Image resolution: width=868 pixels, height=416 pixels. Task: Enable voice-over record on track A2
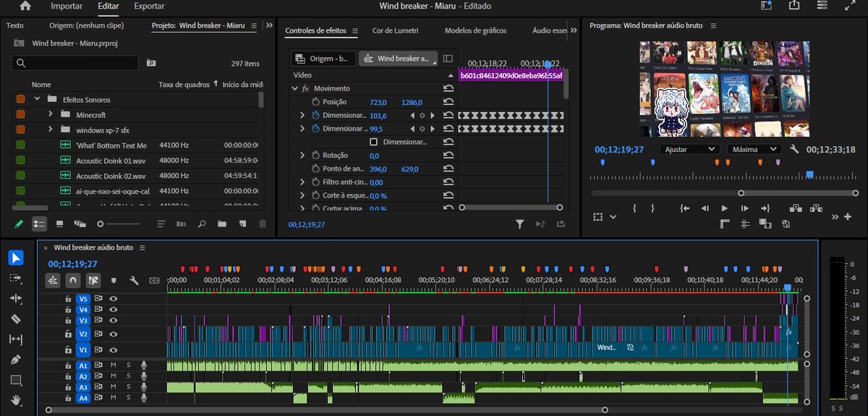click(144, 376)
